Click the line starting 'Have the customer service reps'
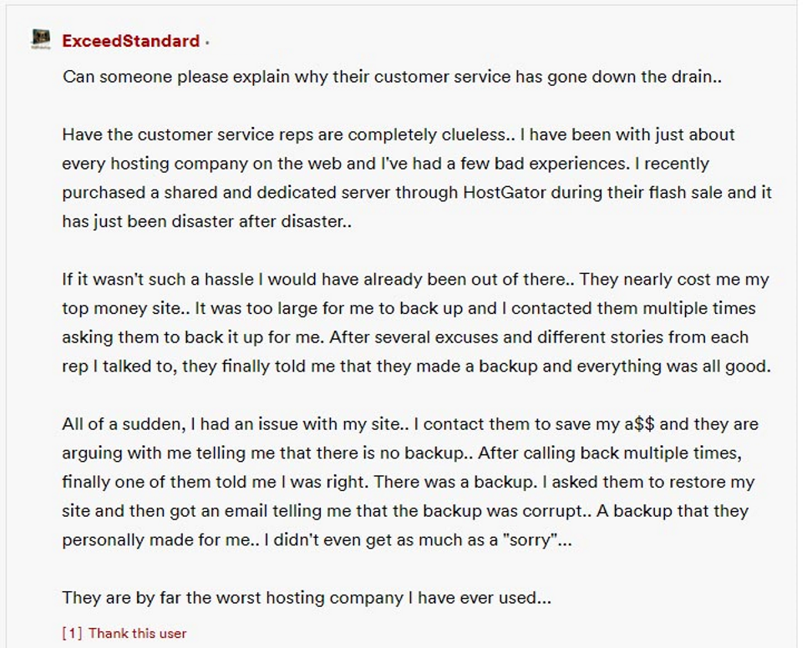812x648 pixels. tap(398, 134)
